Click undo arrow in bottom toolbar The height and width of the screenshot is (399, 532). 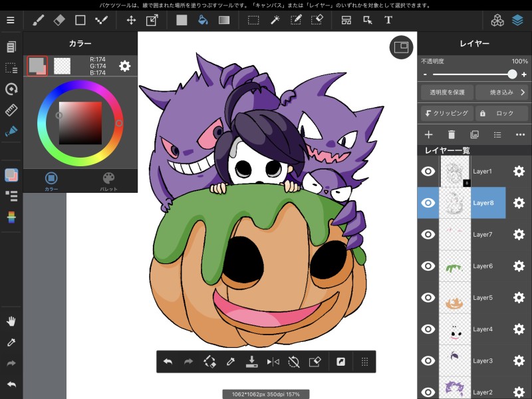(168, 362)
